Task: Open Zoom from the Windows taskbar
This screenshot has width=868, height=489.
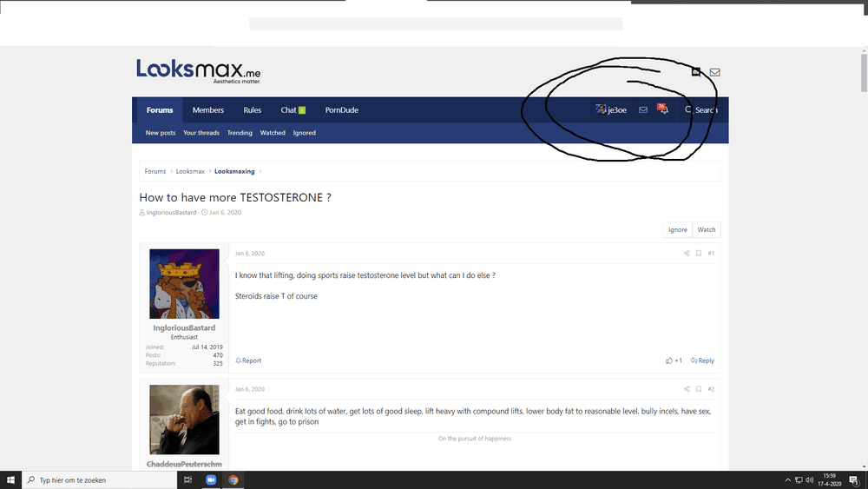Action: point(211,480)
